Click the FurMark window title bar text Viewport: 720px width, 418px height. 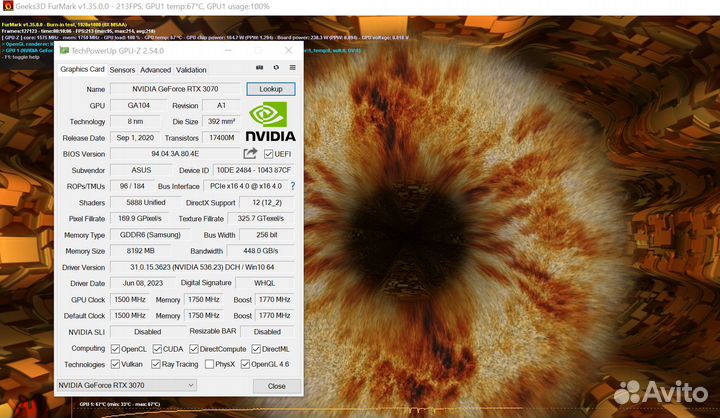[x=142, y=6]
